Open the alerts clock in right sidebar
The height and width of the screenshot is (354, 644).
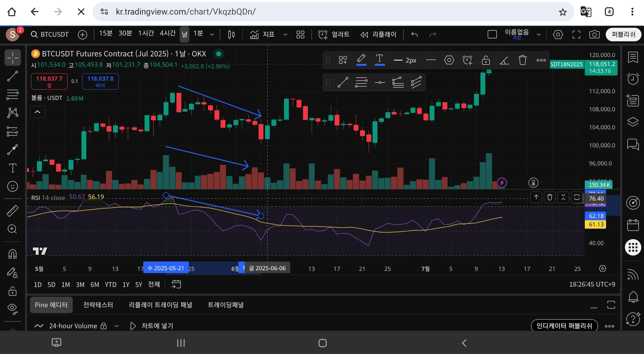point(633,79)
